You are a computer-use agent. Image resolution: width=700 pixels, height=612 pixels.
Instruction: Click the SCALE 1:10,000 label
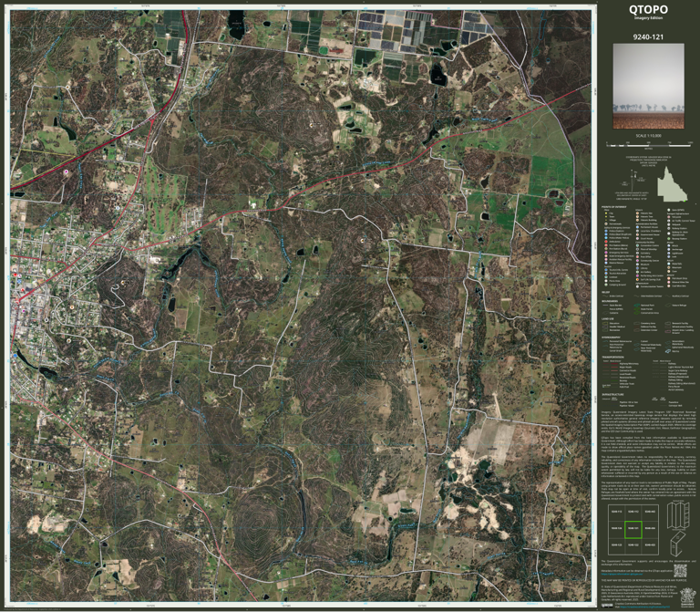tap(648, 136)
